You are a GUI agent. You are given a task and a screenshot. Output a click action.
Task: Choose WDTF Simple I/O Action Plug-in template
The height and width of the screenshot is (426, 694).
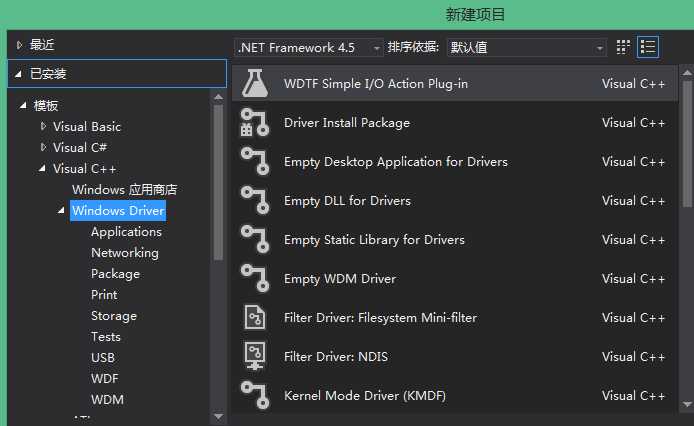coord(455,83)
